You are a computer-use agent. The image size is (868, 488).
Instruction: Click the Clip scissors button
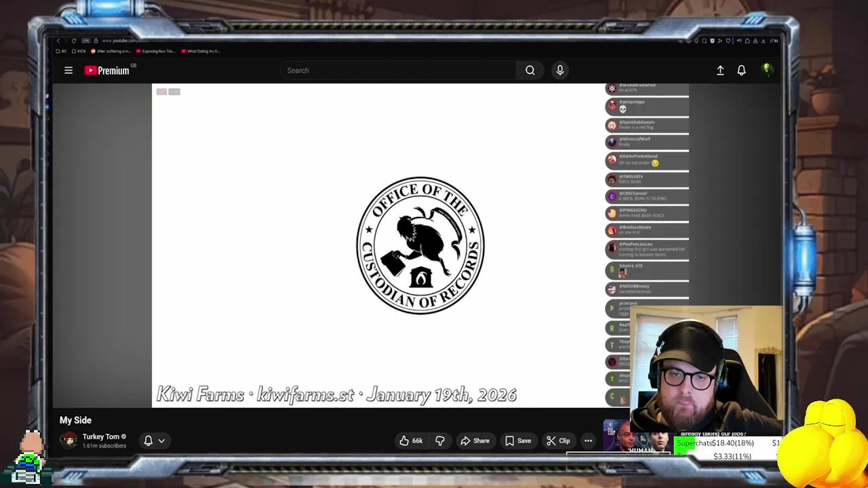(x=558, y=441)
